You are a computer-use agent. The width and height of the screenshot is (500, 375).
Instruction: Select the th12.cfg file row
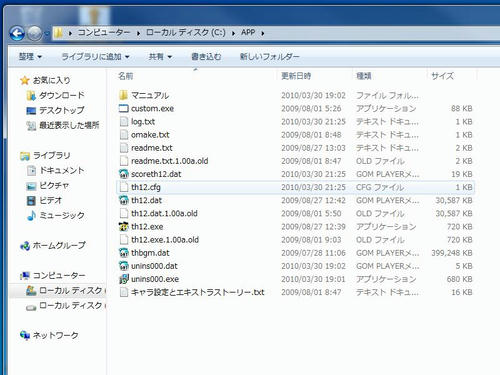point(295,187)
